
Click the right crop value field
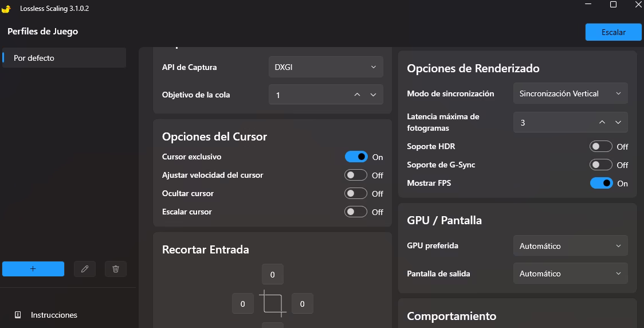coord(303,304)
